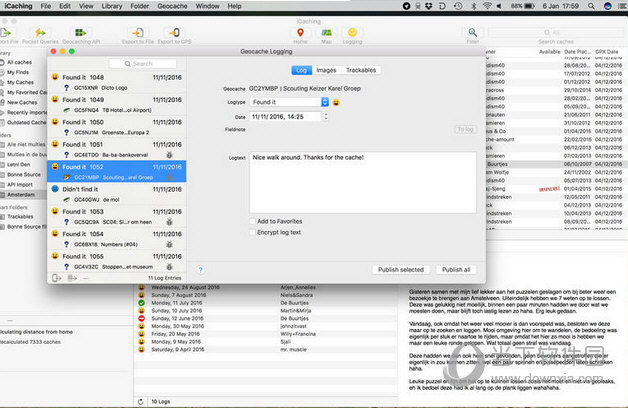Screen dimensions: 628x408
Task: Click the Pocket Queries toolbar icon
Action: pos(40,32)
